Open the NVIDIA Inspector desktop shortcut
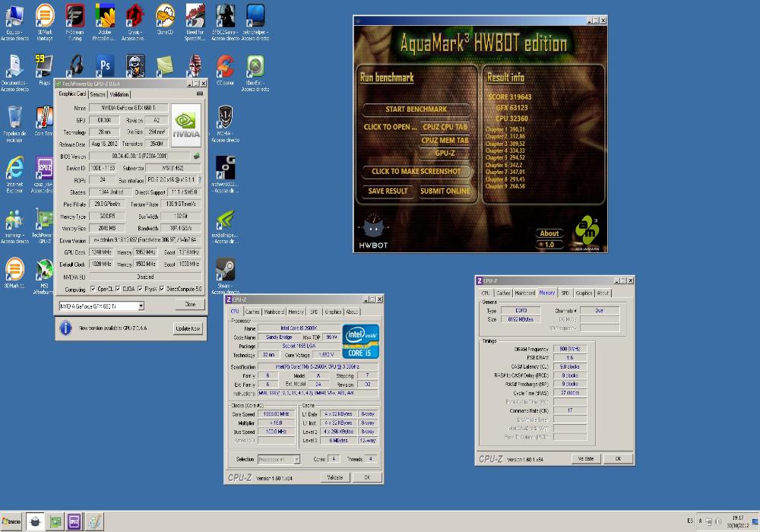This screenshot has height=532, width=760. 226,226
